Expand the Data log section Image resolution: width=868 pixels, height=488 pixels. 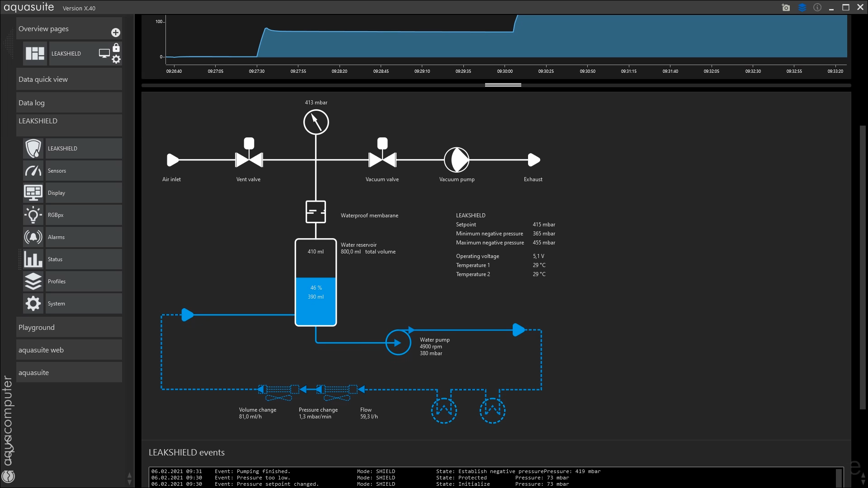(x=69, y=103)
